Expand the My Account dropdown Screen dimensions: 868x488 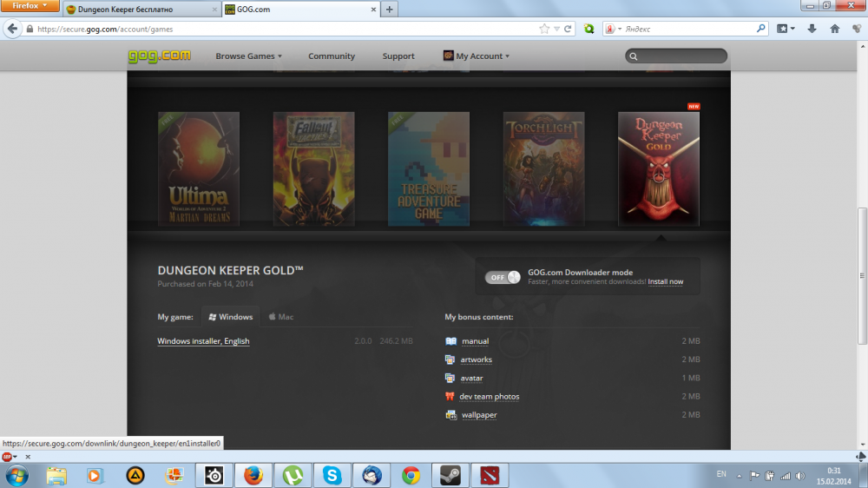(476, 56)
